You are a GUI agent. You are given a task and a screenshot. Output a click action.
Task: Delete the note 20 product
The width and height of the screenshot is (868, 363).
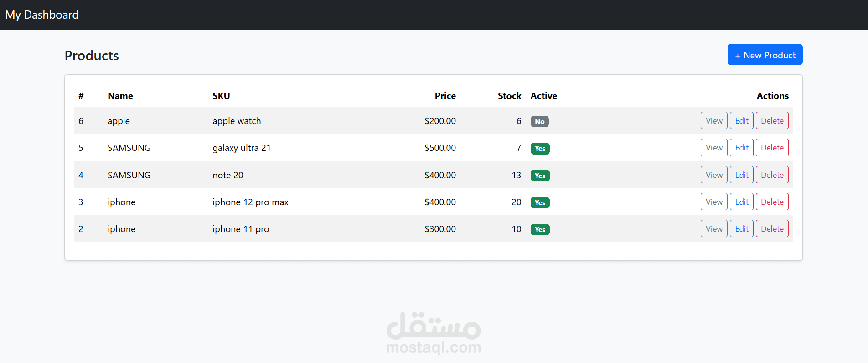[772, 175]
